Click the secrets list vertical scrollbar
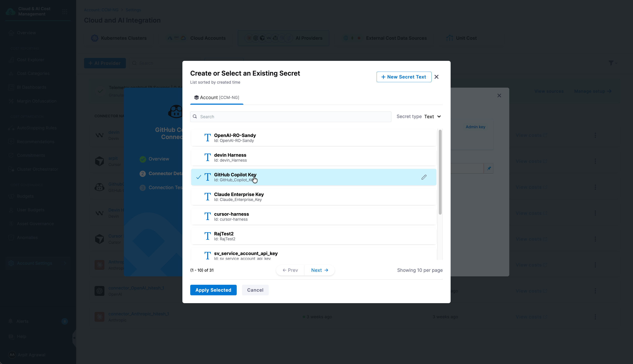 coord(440,172)
